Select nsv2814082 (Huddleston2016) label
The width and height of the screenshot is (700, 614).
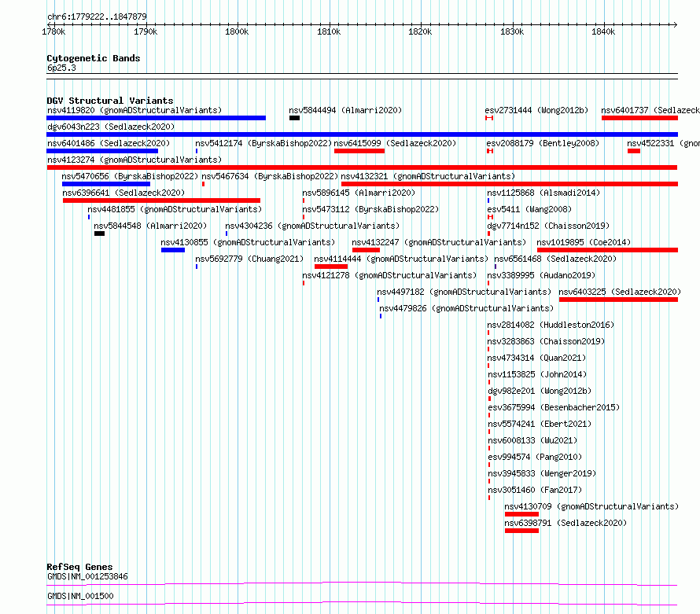pos(551,325)
